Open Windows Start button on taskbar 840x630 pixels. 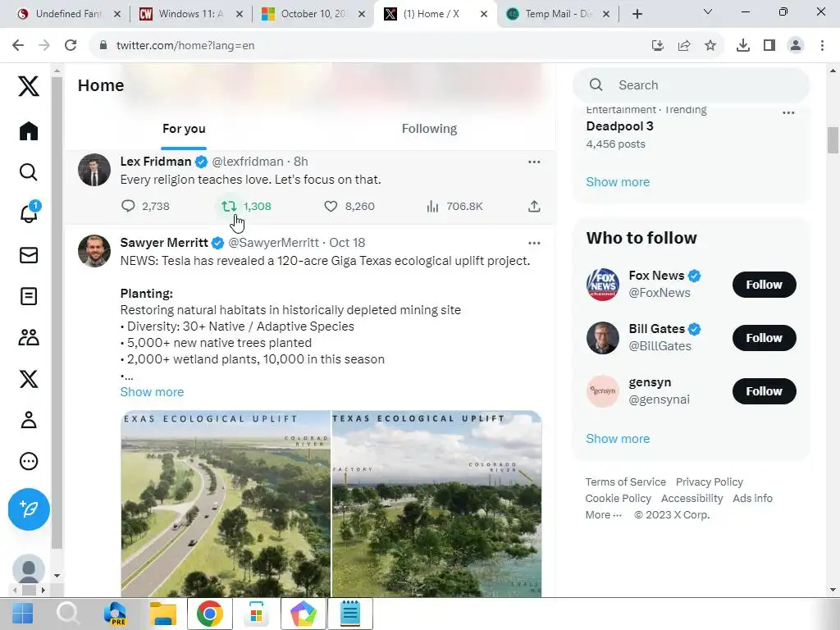[x=22, y=614]
